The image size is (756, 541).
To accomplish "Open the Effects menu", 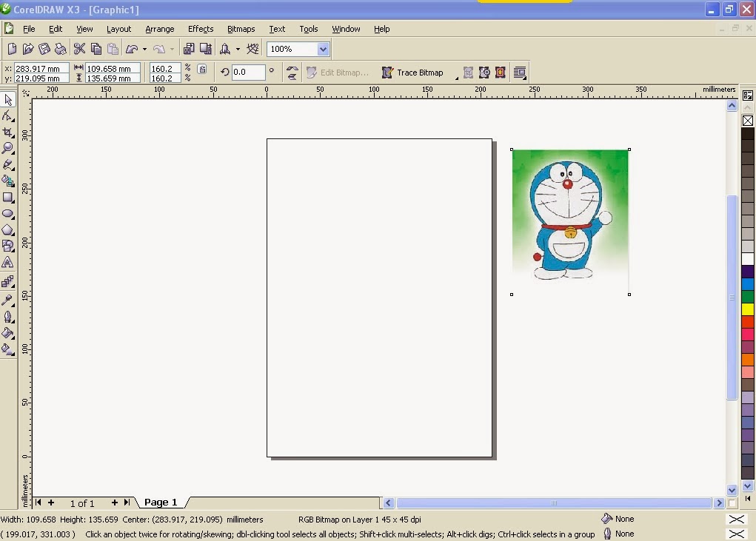I will point(201,29).
